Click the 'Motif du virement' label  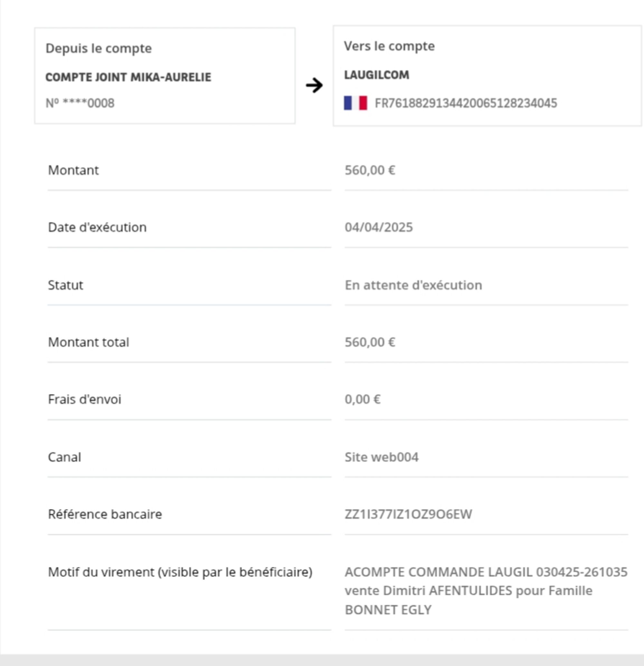(180, 572)
